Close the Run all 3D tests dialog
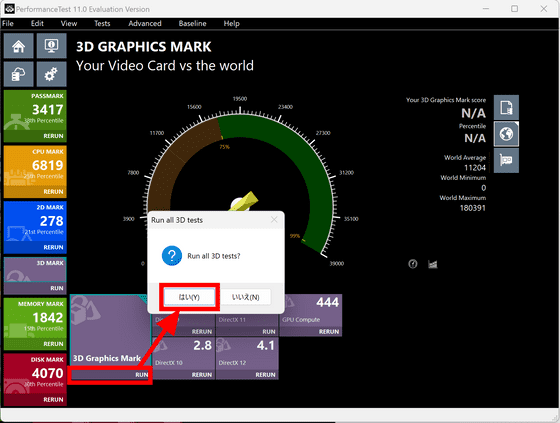 [274, 220]
